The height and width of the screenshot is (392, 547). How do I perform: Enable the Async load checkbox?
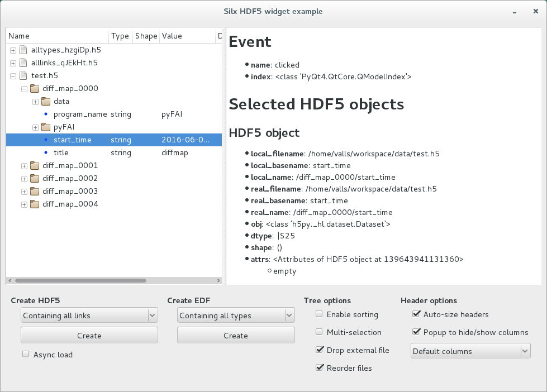[x=26, y=354]
